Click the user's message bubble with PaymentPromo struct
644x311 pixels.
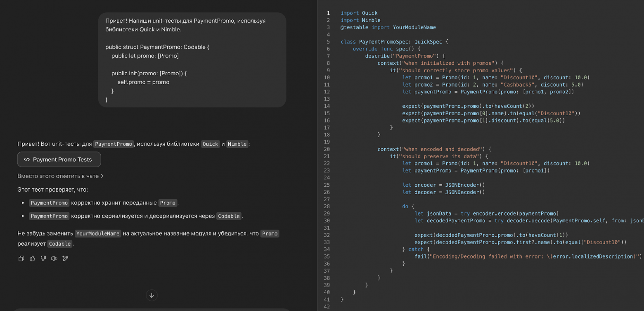[192, 60]
